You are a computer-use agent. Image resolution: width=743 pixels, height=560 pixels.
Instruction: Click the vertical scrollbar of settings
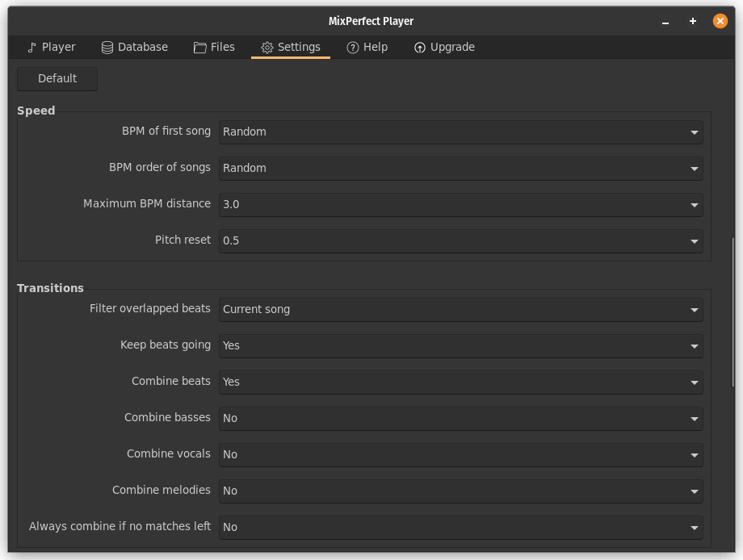click(x=733, y=312)
